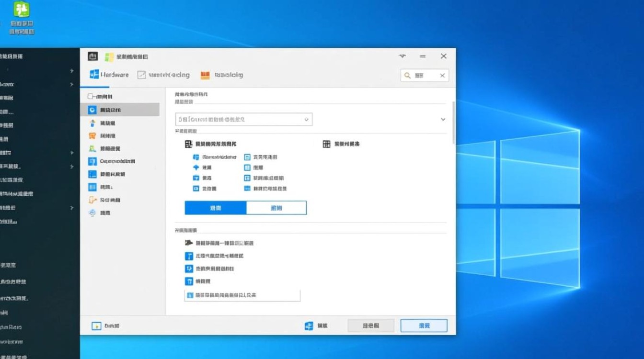This screenshot has height=359, width=644.
Task: Select the right white option of the segmented toggle
Action: tap(276, 207)
